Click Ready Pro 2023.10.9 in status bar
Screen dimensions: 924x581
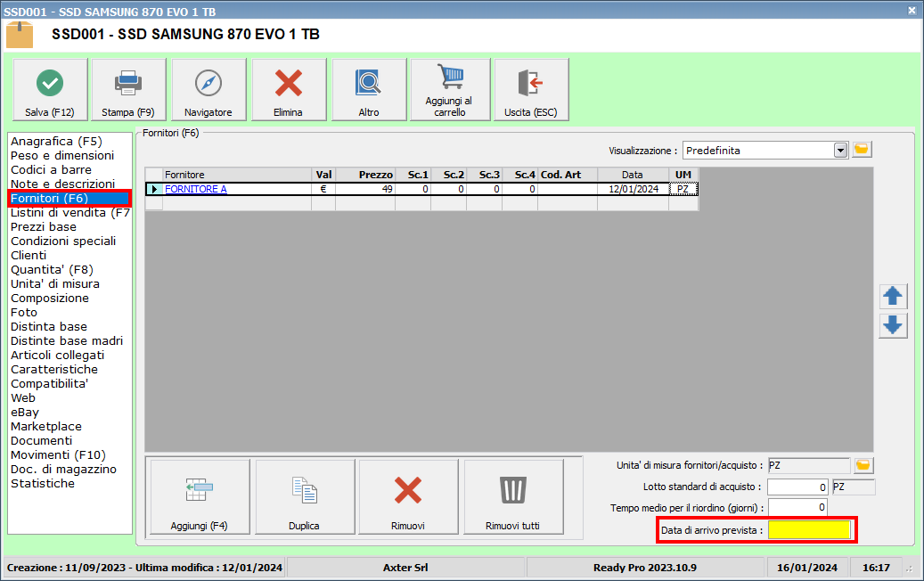click(x=645, y=568)
